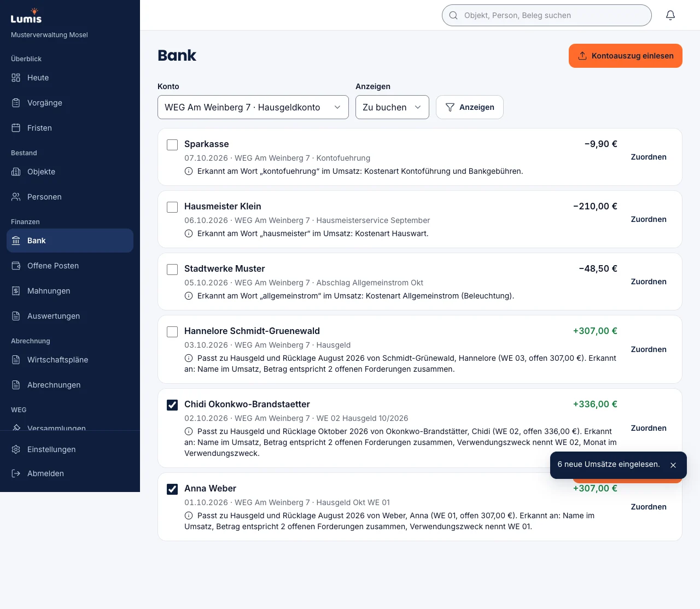Click the Anzeigen filter button
Screen dimensions: 700x609
point(470,107)
